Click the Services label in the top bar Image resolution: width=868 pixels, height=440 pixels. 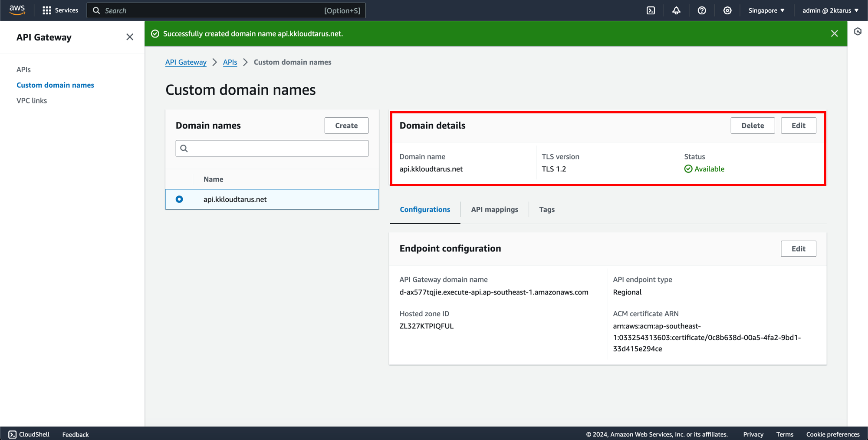pos(66,10)
